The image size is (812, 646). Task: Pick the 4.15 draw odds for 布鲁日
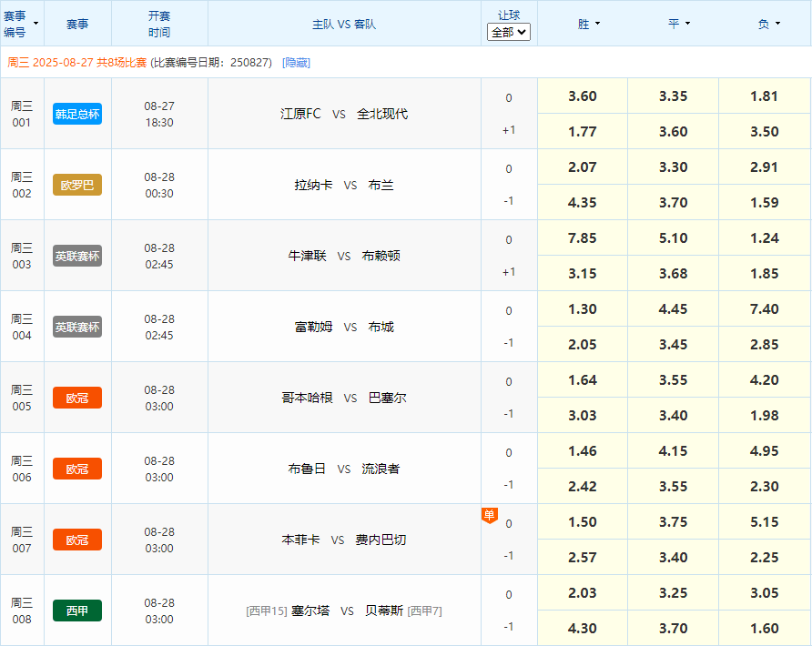click(x=674, y=451)
